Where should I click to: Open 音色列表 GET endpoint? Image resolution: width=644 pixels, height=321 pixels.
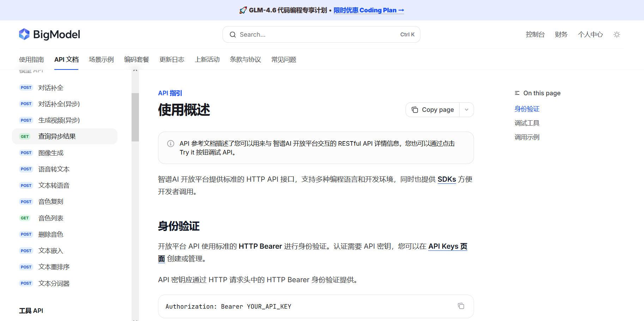click(65, 218)
